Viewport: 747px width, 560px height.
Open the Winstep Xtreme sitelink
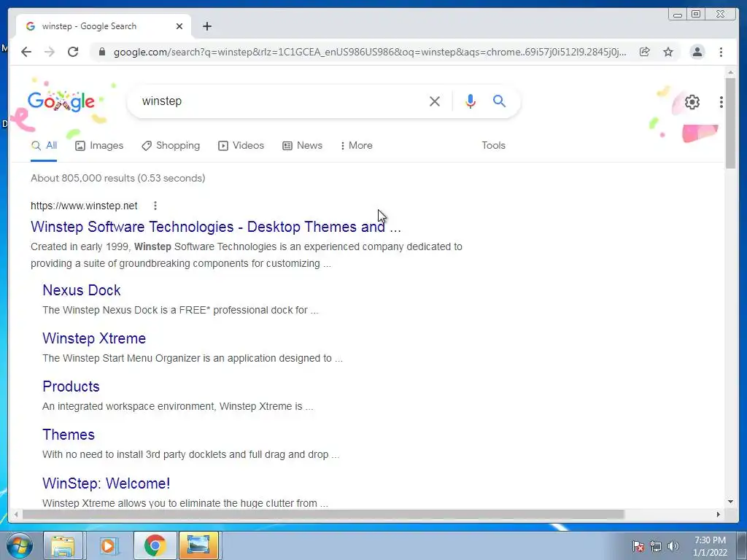pyautogui.click(x=94, y=338)
